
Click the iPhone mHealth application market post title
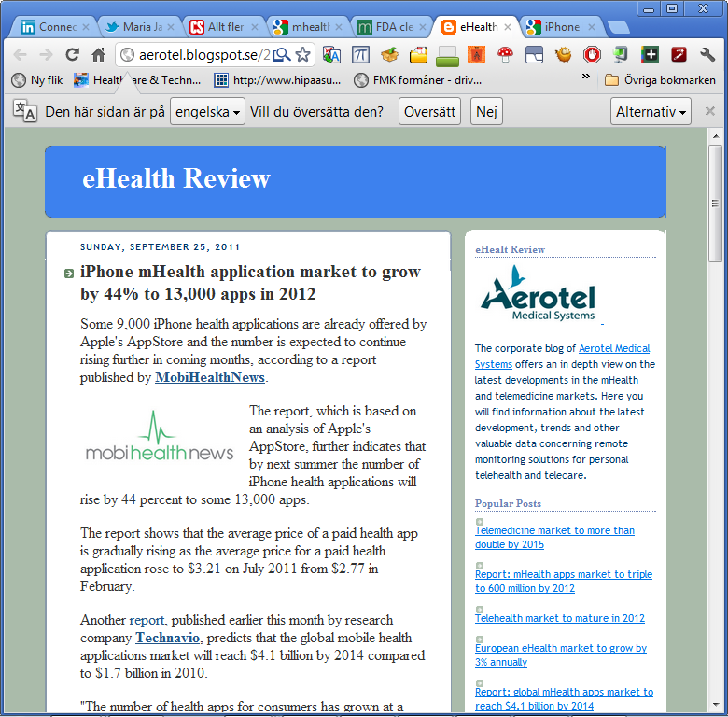pyautogui.click(x=250, y=282)
